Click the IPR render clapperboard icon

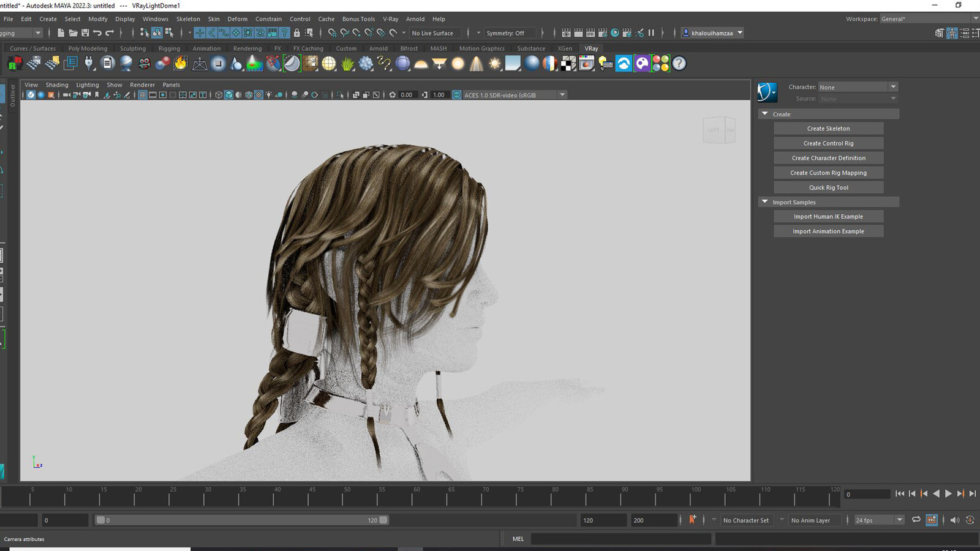tap(590, 33)
